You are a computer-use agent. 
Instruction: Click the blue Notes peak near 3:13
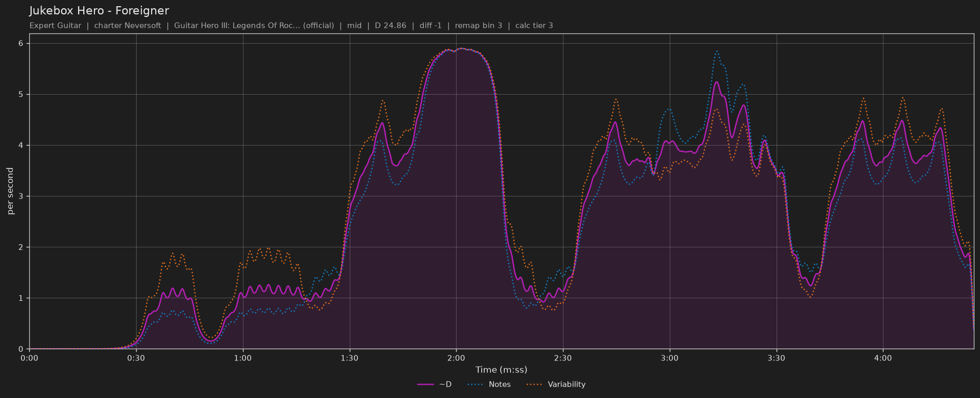tap(717, 51)
